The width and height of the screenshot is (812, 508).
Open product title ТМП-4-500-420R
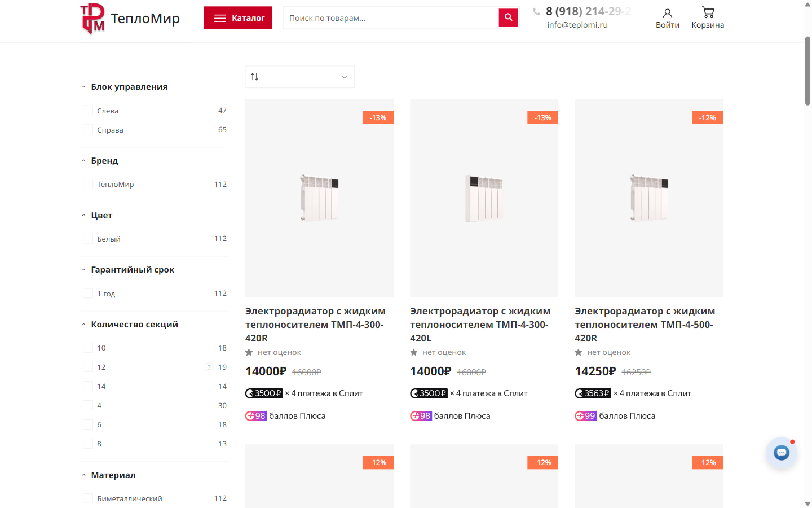point(645,325)
